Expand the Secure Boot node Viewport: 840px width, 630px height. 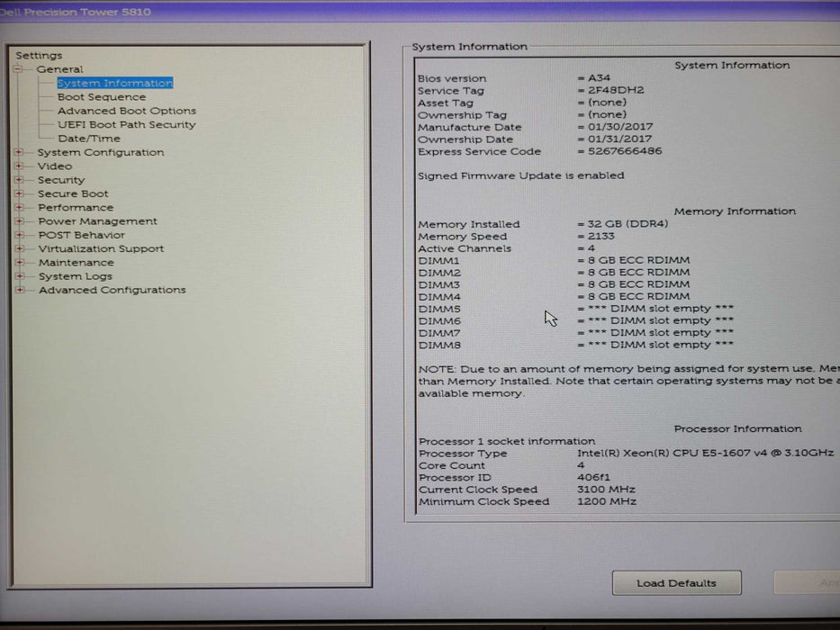coord(19,193)
